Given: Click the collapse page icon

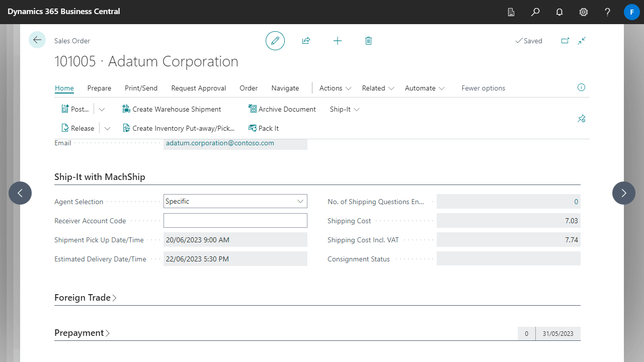Looking at the screenshot, I should (582, 41).
